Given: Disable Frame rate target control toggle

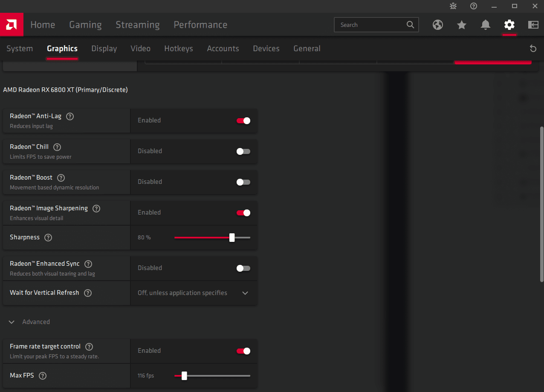Looking at the screenshot, I should pos(243,351).
